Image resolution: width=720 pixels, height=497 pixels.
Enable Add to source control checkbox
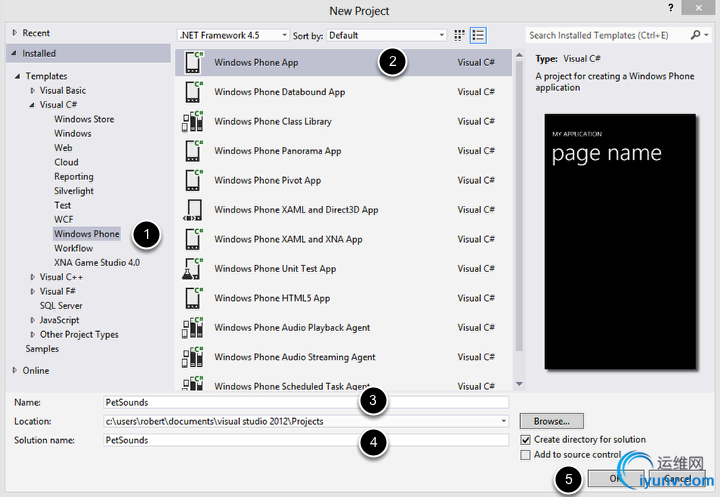(x=525, y=455)
